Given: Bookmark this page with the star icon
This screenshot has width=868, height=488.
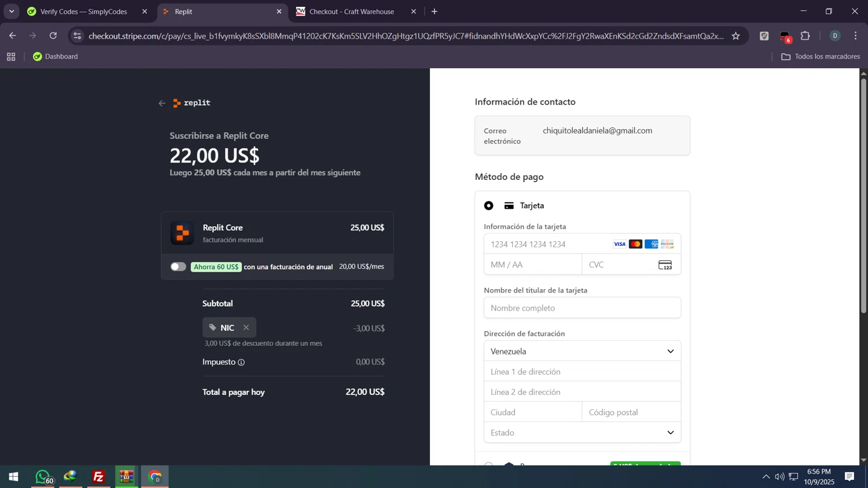Looking at the screenshot, I should click(735, 36).
